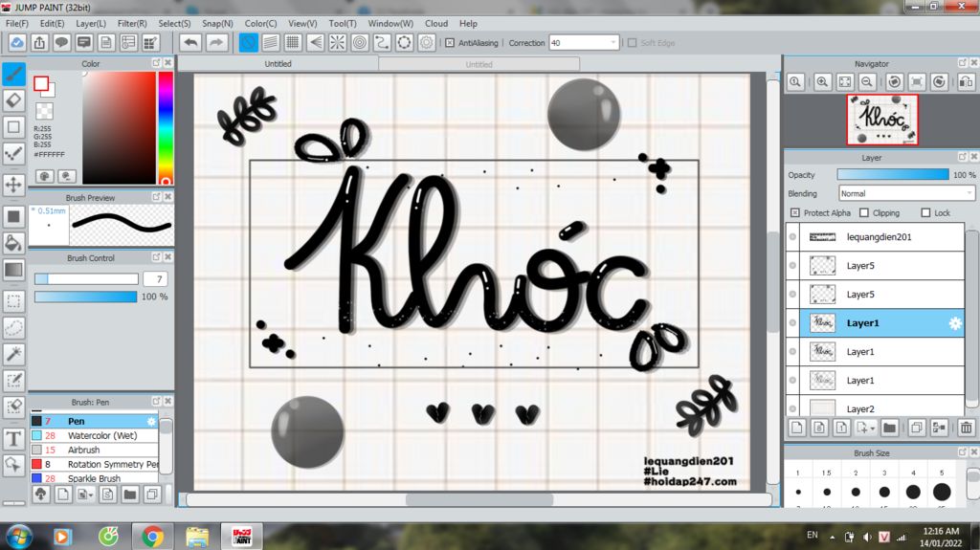This screenshot has width=980, height=550.
Task: Select the Magic Wand tool
Action: [x=13, y=354]
